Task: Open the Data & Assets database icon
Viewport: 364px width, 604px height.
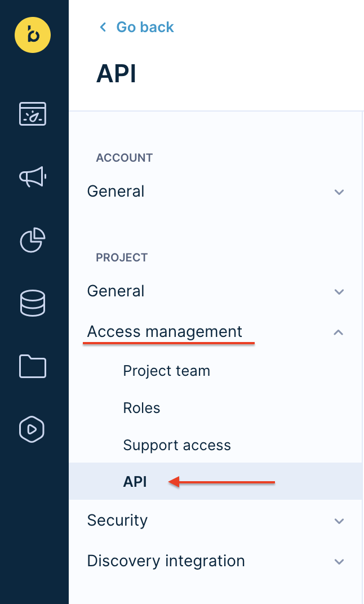Action: pos(33,303)
